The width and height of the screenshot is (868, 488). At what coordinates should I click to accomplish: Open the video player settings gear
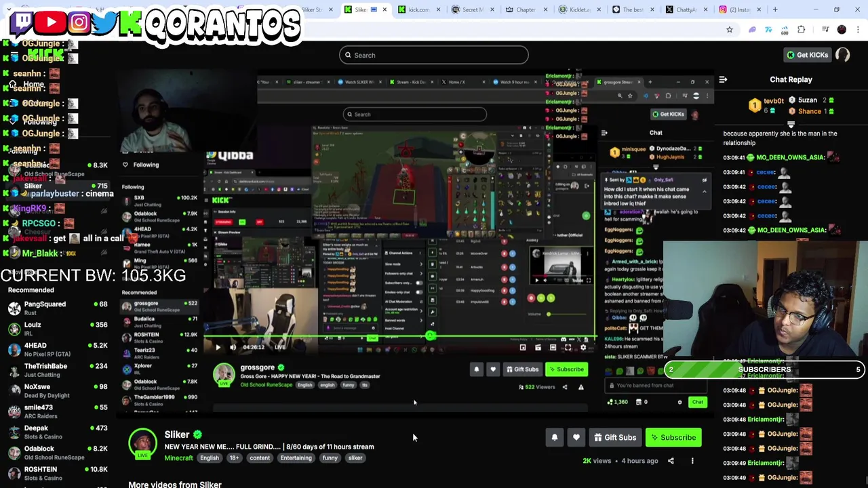click(x=583, y=348)
